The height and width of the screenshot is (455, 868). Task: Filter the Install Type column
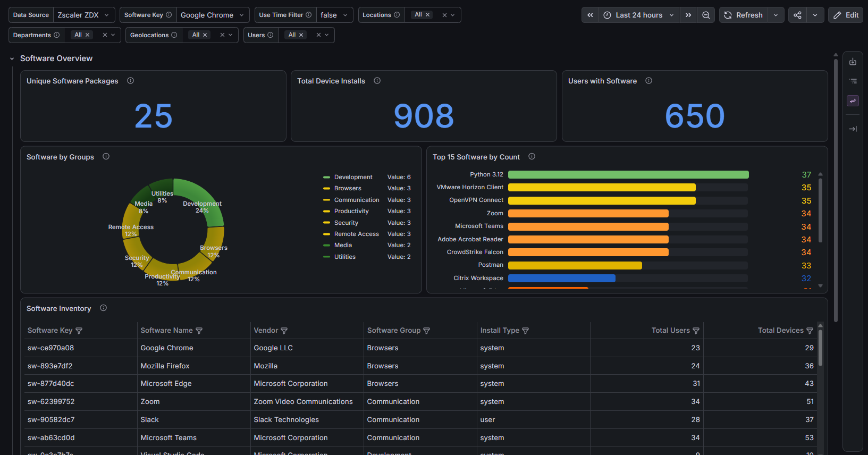[525, 331]
